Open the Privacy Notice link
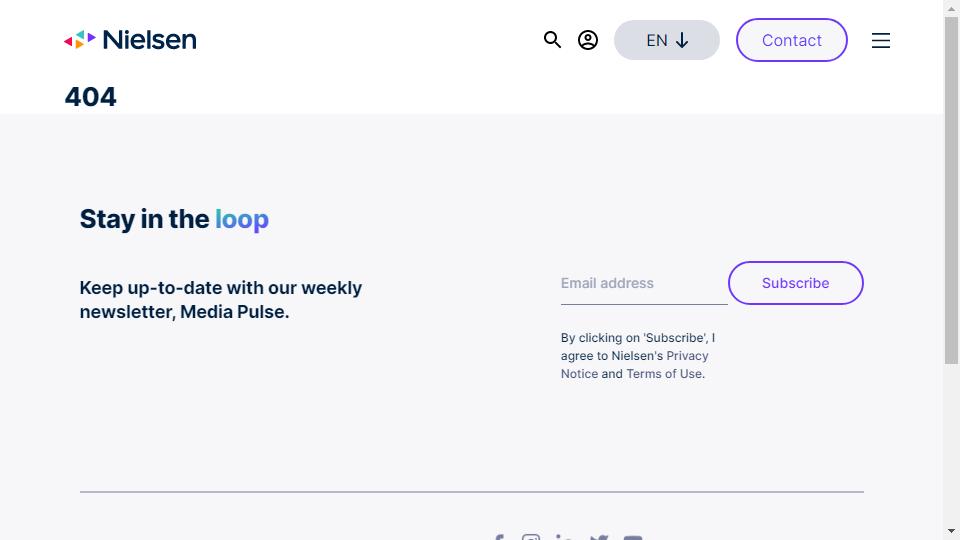The image size is (960, 540). click(x=687, y=356)
